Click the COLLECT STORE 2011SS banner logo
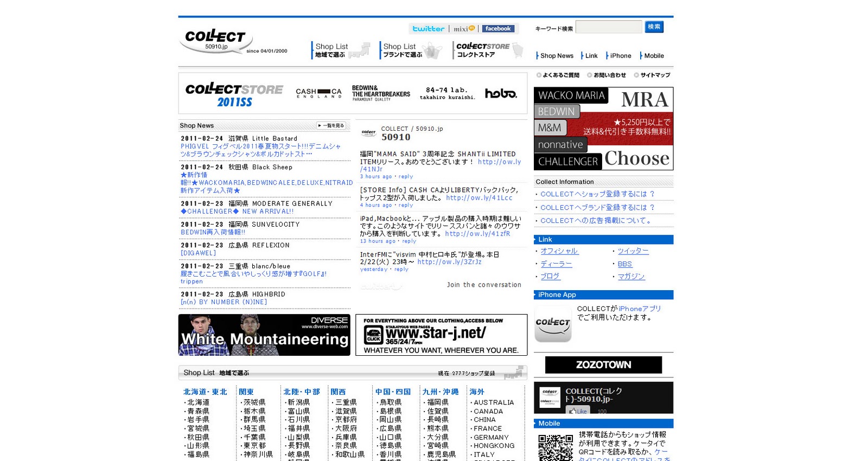Viewport: 868px width, 461px height. (234, 94)
